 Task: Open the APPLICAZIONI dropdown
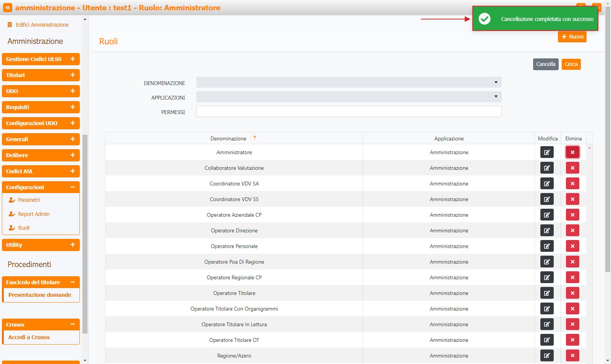(x=349, y=97)
